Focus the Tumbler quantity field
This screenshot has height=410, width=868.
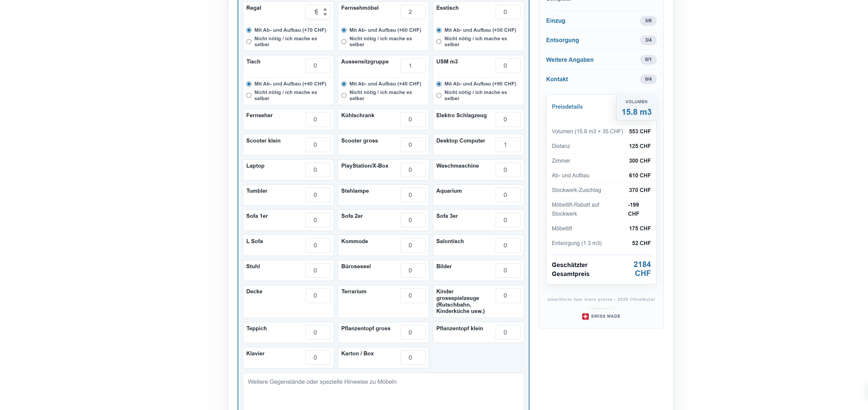(318, 195)
